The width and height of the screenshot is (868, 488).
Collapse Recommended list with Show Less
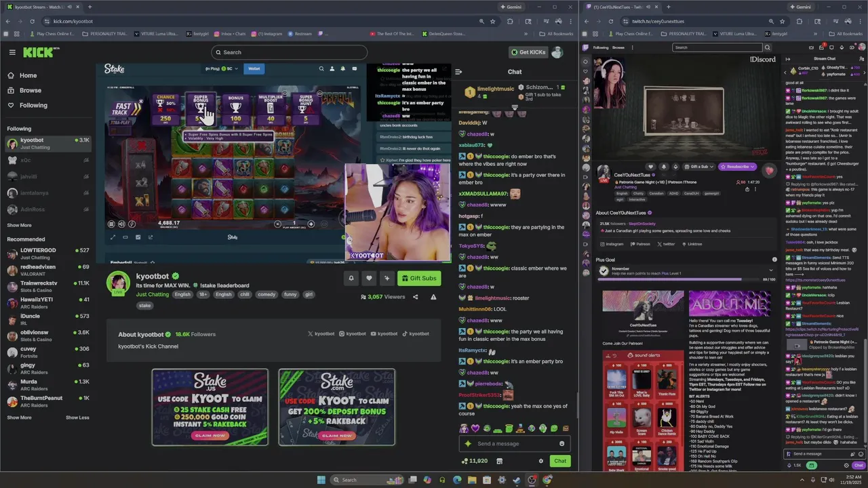pyautogui.click(x=77, y=418)
